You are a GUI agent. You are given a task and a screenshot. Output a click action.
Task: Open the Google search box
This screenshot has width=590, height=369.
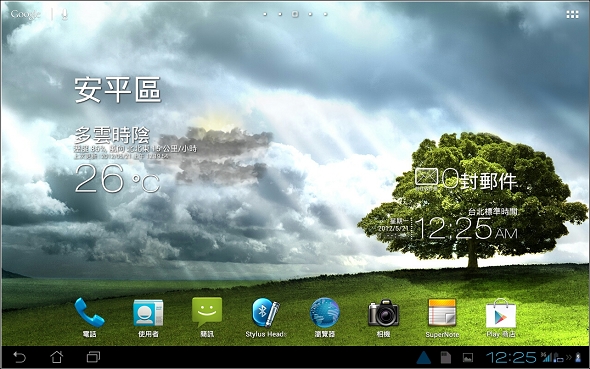pyautogui.click(x=25, y=14)
